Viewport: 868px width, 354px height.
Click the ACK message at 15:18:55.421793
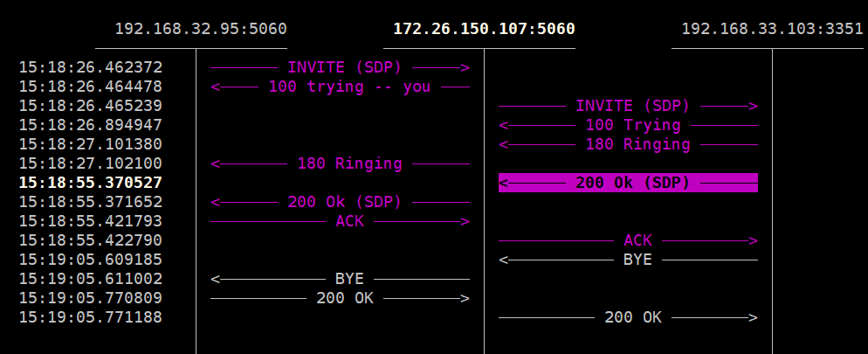pyautogui.click(x=341, y=221)
